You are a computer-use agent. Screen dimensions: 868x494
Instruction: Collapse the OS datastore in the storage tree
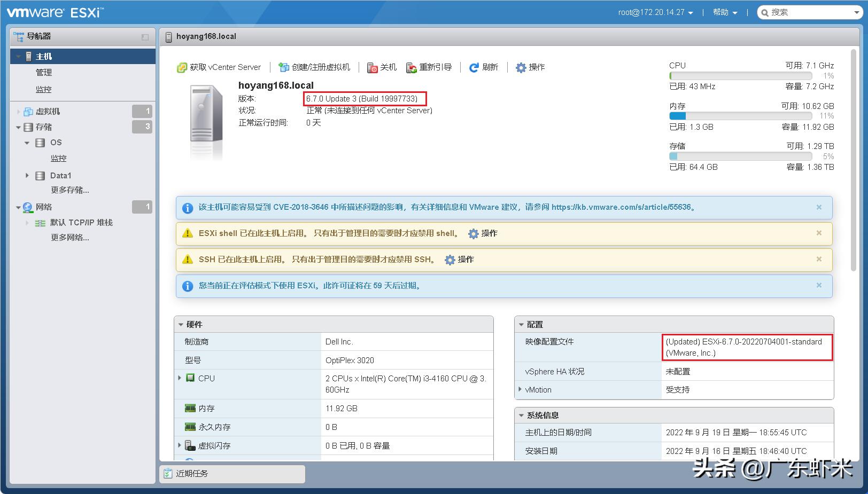[x=27, y=143]
